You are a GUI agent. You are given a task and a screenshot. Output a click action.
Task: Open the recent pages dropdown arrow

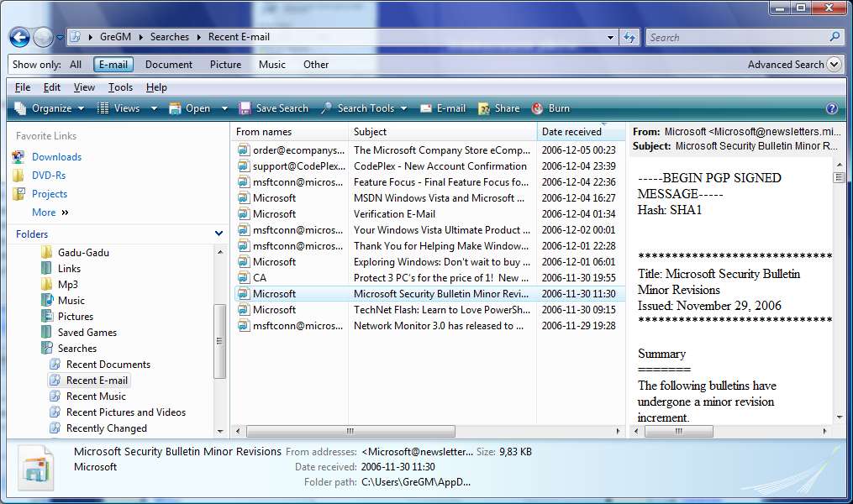click(x=60, y=38)
